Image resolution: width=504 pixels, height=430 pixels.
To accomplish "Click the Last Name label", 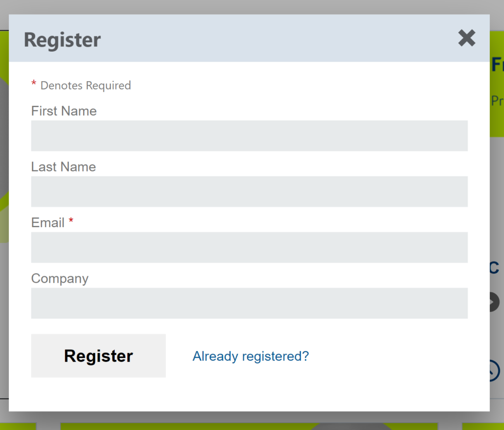I will tap(63, 167).
